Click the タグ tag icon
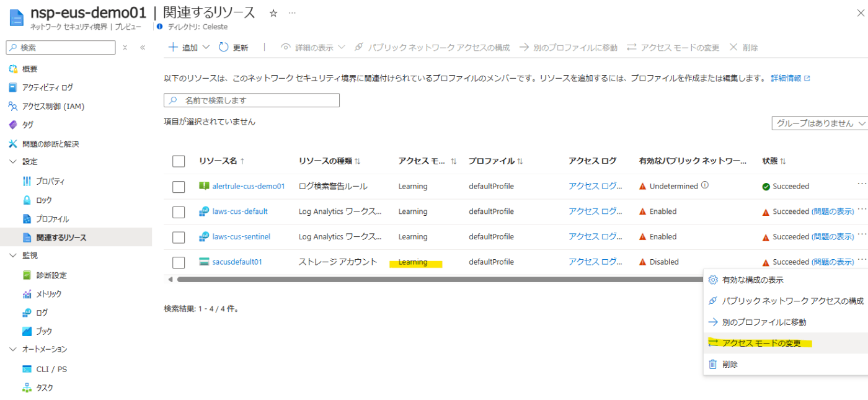The width and height of the screenshot is (868, 400). coord(13,125)
